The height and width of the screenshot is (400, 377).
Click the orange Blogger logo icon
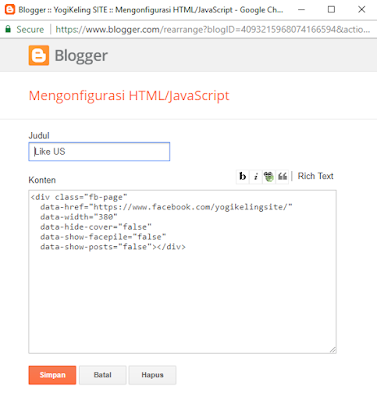tap(39, 55)
